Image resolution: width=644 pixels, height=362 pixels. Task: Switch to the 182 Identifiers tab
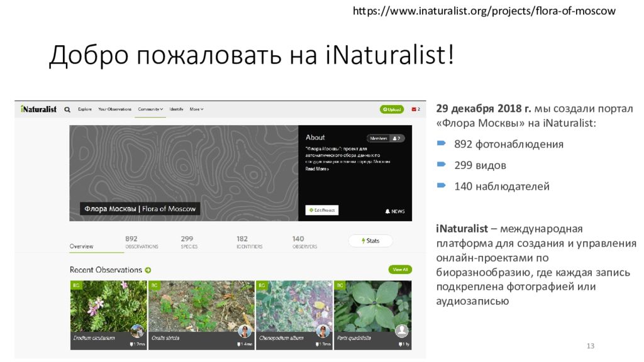pyautogui.click(x=249, y=242)
